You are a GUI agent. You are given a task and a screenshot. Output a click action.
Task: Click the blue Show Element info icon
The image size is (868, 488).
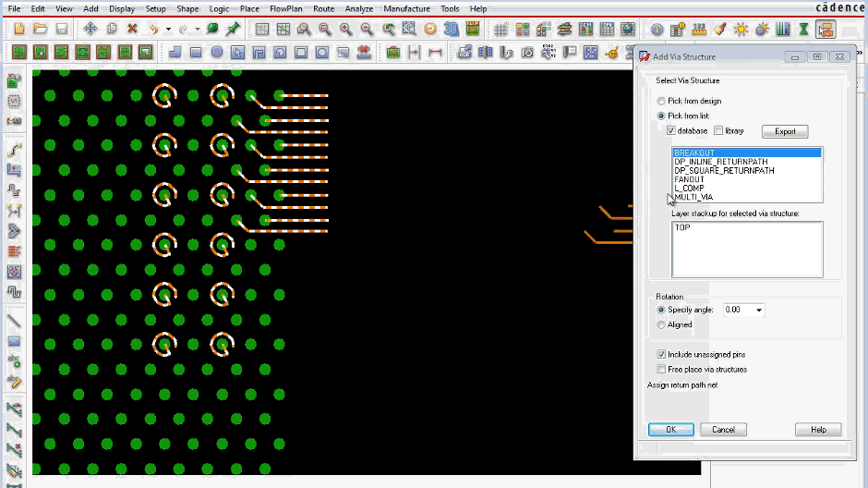657,29
